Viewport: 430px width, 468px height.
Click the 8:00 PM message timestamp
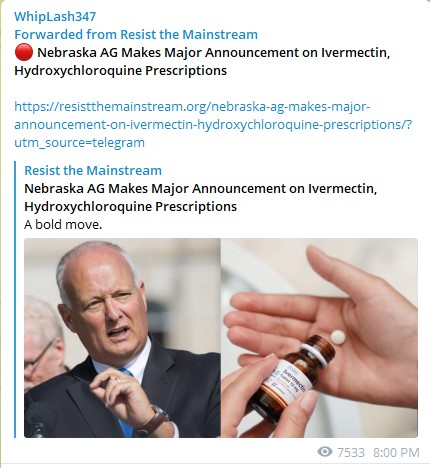click(x=396, y=452)
